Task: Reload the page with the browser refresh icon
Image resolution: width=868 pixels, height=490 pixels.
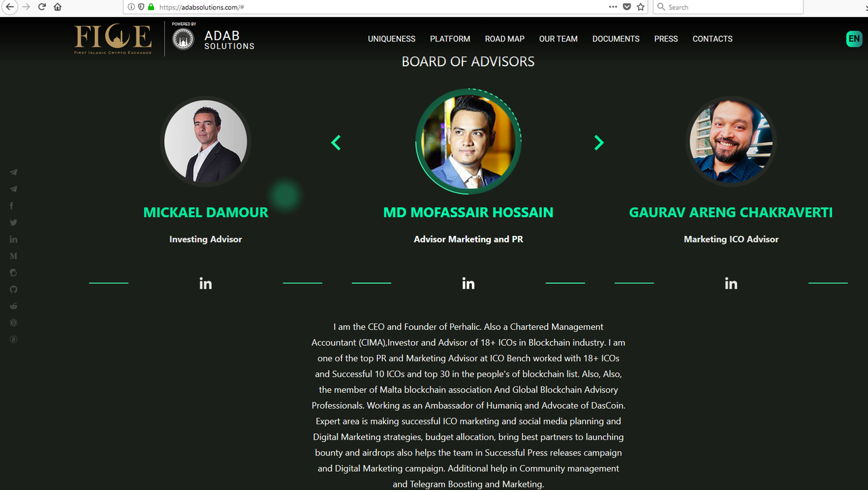Action: [41, 7]
